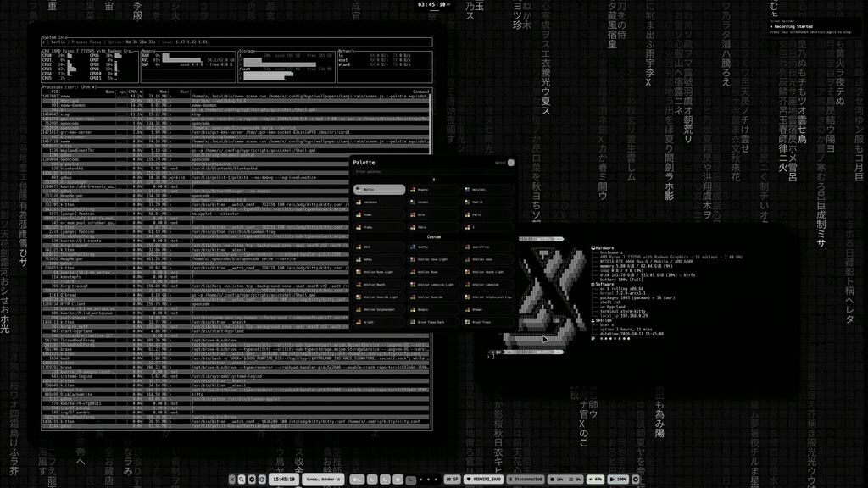Screen dimensions: 868x488
Task: Select the 3024 custom palette
Action: click(379, 247)
